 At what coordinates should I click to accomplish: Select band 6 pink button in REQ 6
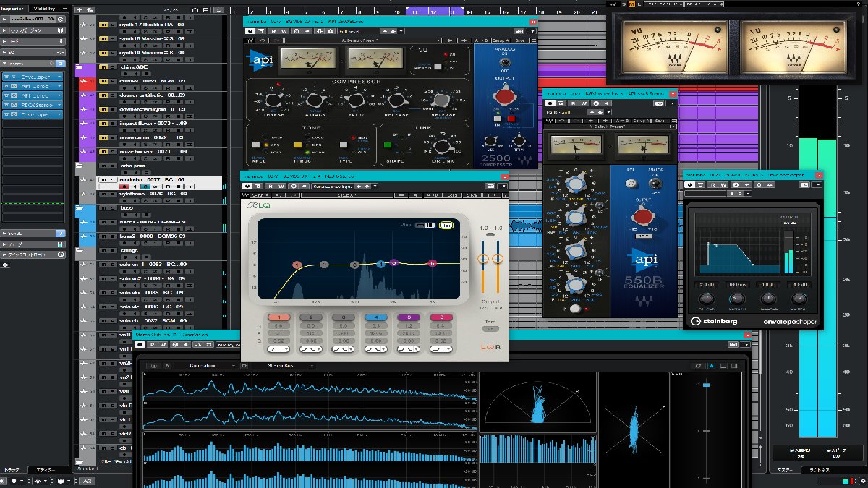(x=441, y=317)
